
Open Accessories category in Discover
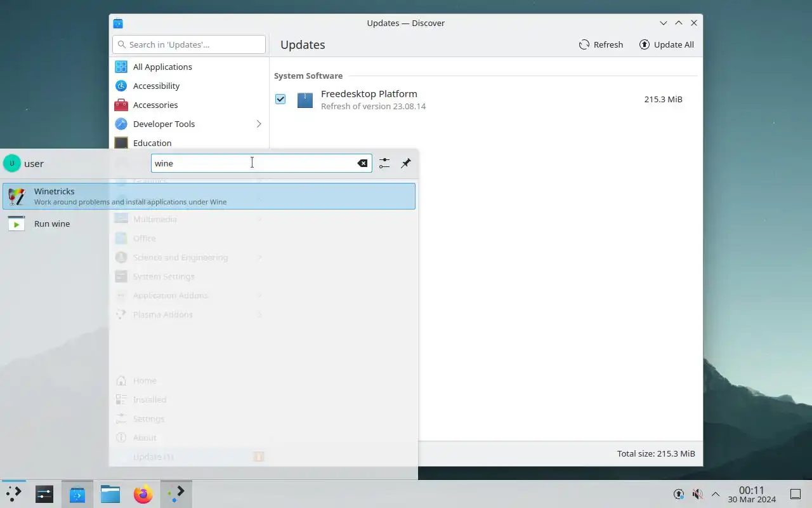tap(189, 105)
